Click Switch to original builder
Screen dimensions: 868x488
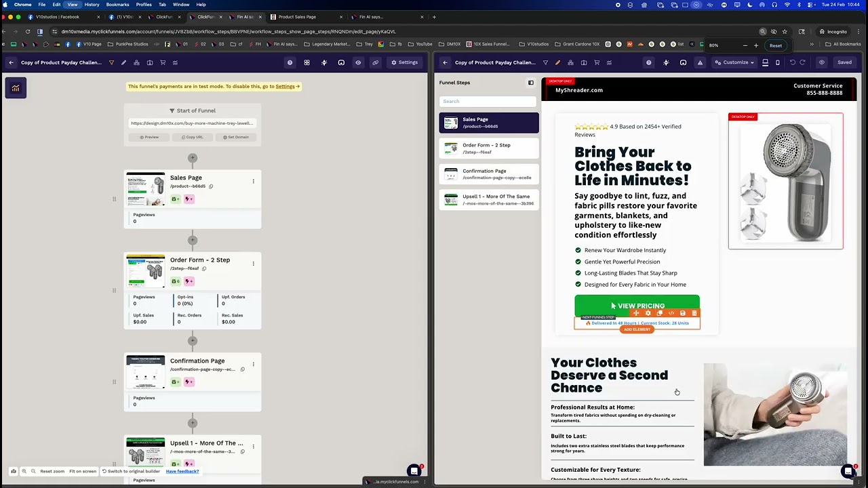(131, 471)
